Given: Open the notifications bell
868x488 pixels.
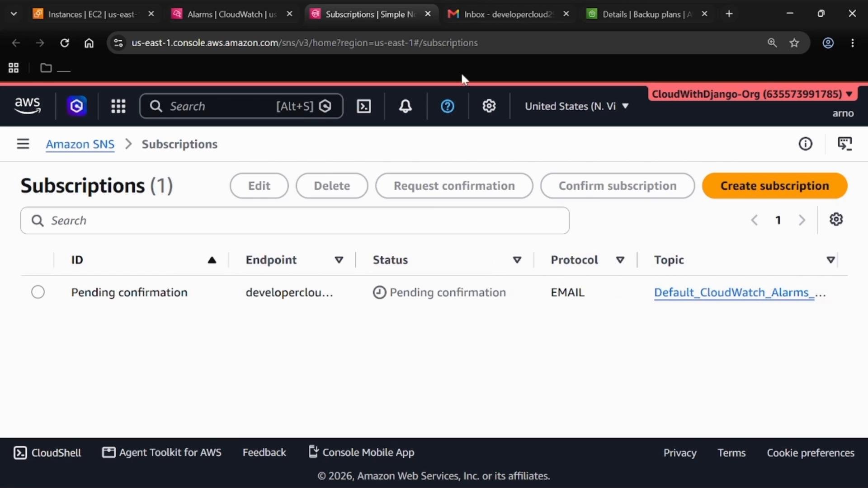Looking at the screenshot, I should [406, 106].
